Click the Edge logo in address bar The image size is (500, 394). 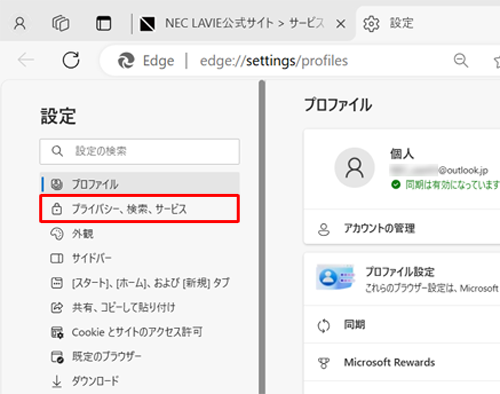pyautogui.click(x=126, y=61)
